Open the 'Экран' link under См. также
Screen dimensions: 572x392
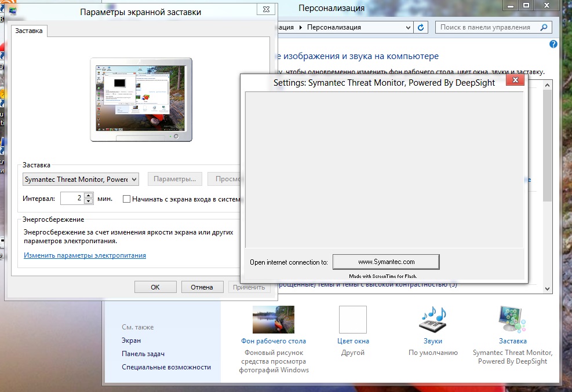(x=132, y=340)
